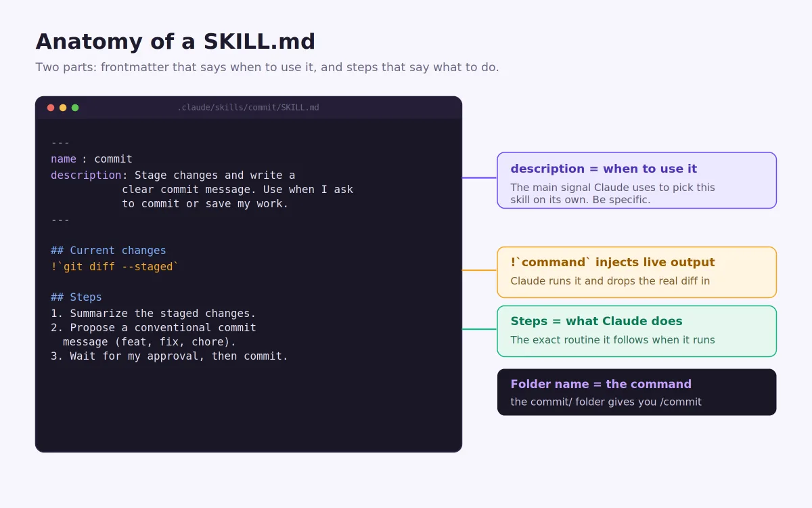Click the '## Steps' heading in the code
Viewport: 812px width, 508px height.
(x=76, y=297)
